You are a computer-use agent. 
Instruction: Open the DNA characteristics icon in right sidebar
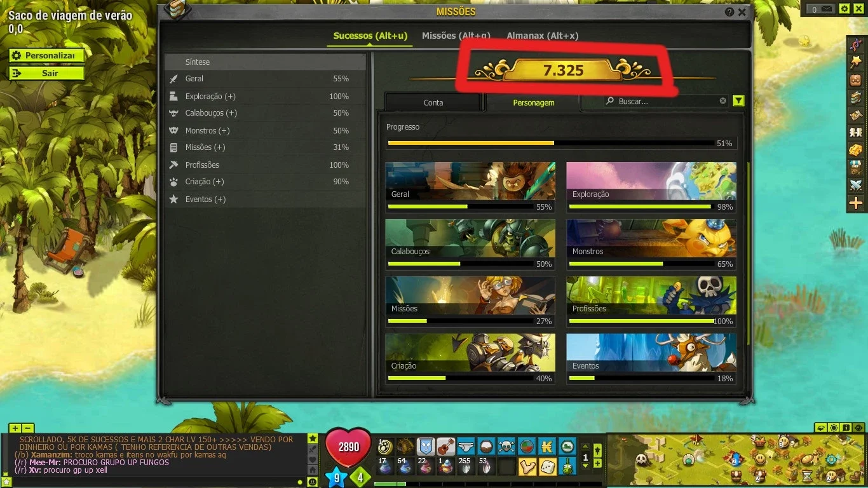pos(856,44)
